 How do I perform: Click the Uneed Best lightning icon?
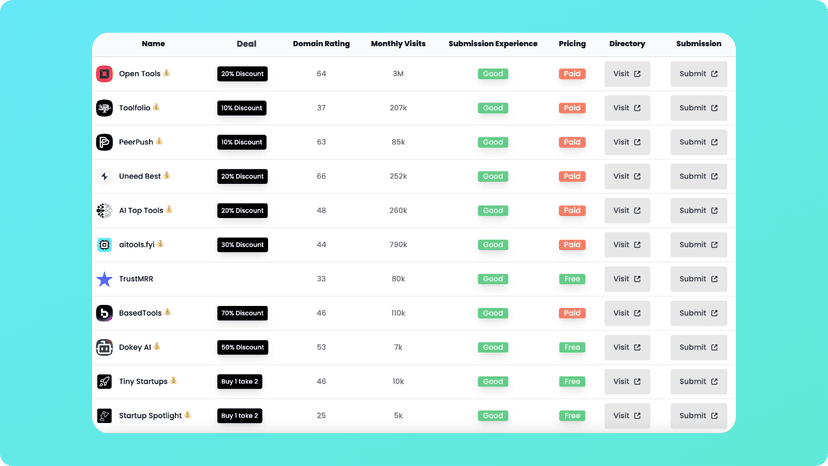[105, 176]
